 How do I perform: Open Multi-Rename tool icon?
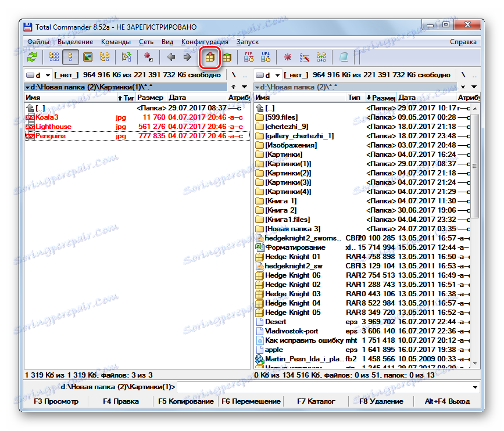click(305, 57)
